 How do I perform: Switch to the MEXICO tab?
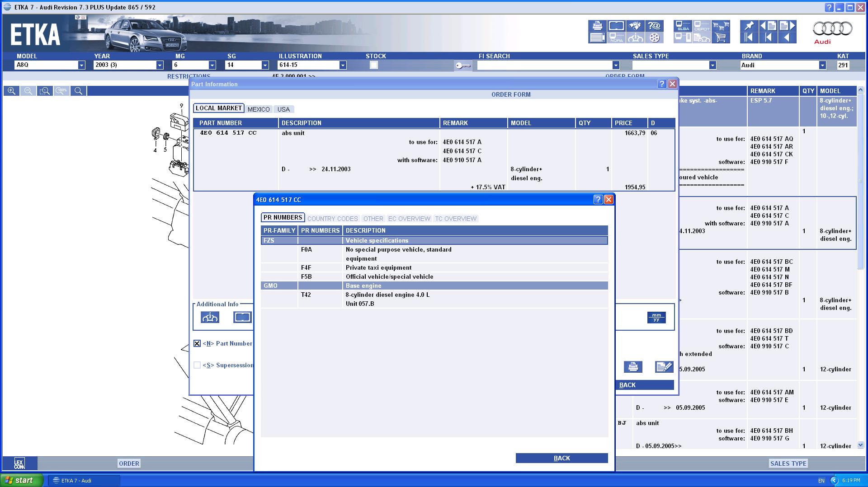259,109
